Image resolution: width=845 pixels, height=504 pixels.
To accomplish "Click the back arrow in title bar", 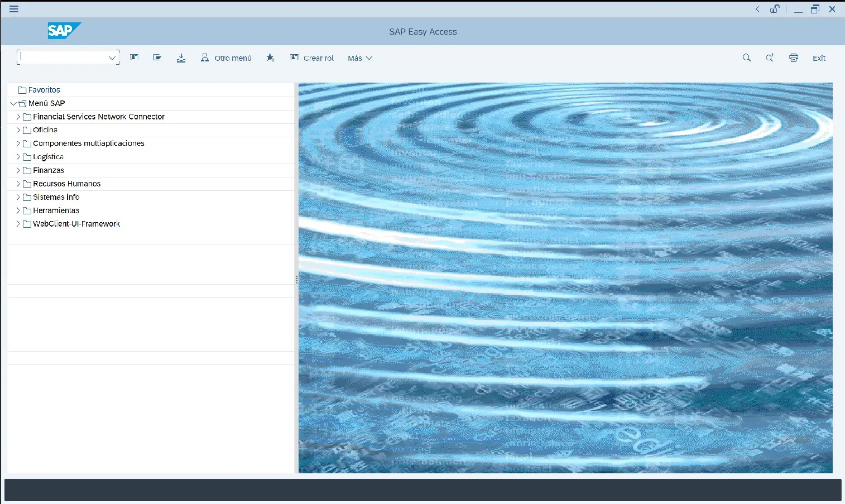I will [757, 9].
